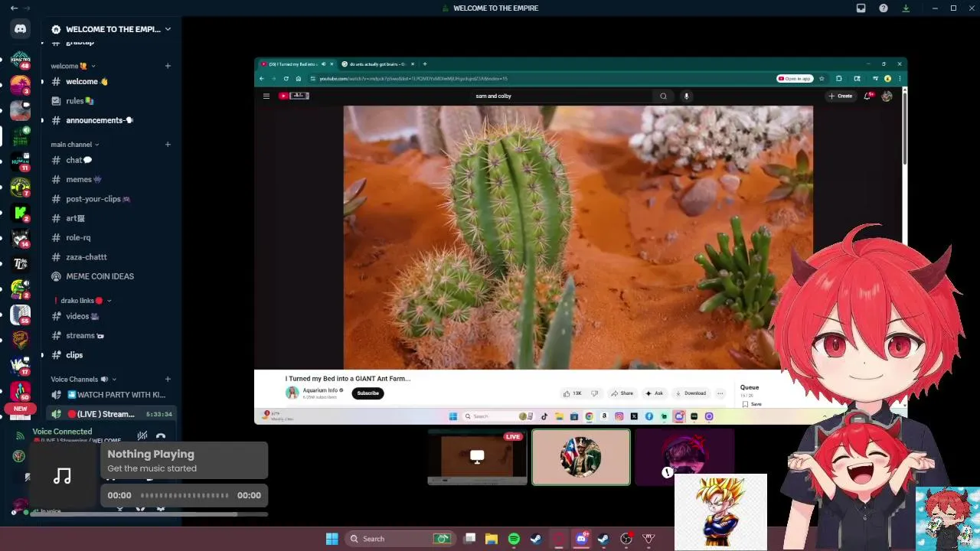The image size is (980, 551).
Task: Open File Explorer from the Windows taskbar
Action: point(492,539)
